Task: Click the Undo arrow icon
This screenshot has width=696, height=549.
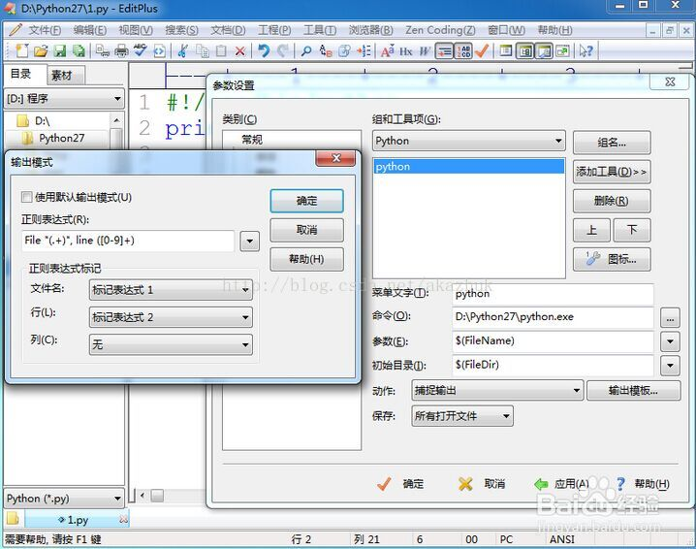Action: click(264, 51)
